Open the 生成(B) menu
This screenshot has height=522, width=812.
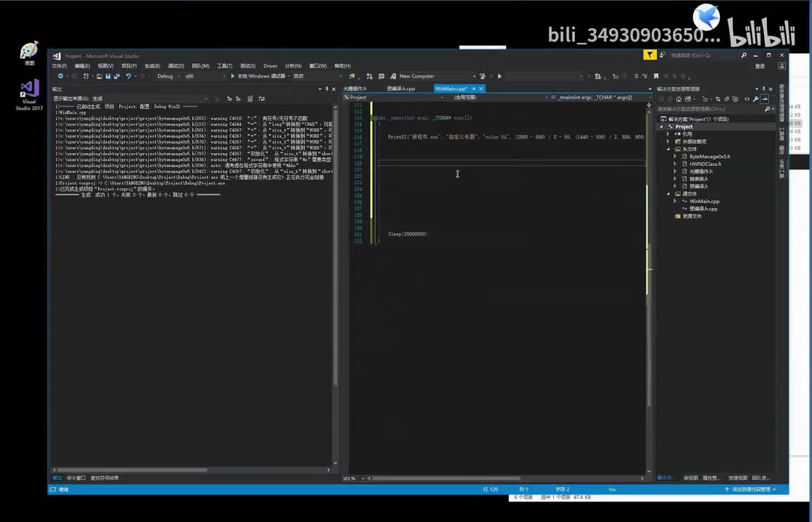coord(152,66)
